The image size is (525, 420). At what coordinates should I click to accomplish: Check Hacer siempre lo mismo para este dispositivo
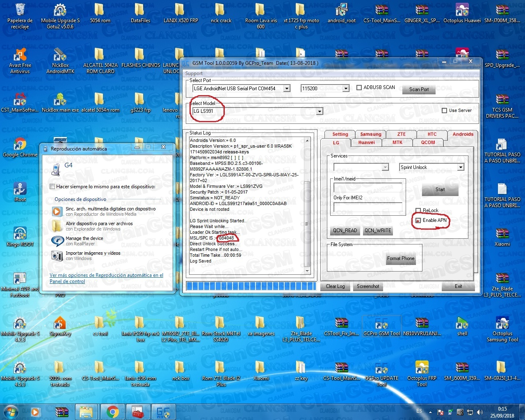[52, 187]
